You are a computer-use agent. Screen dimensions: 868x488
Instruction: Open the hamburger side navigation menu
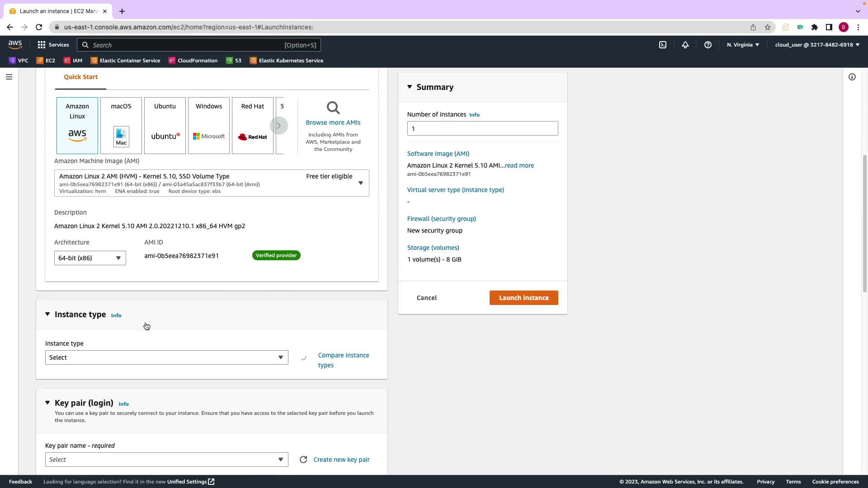coord(9,77)
